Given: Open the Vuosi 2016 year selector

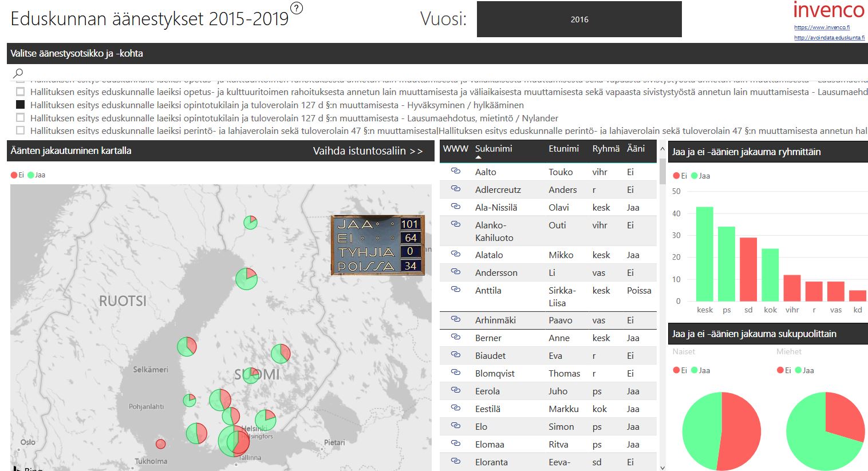Looking at the screenshot, I should 579,19.
